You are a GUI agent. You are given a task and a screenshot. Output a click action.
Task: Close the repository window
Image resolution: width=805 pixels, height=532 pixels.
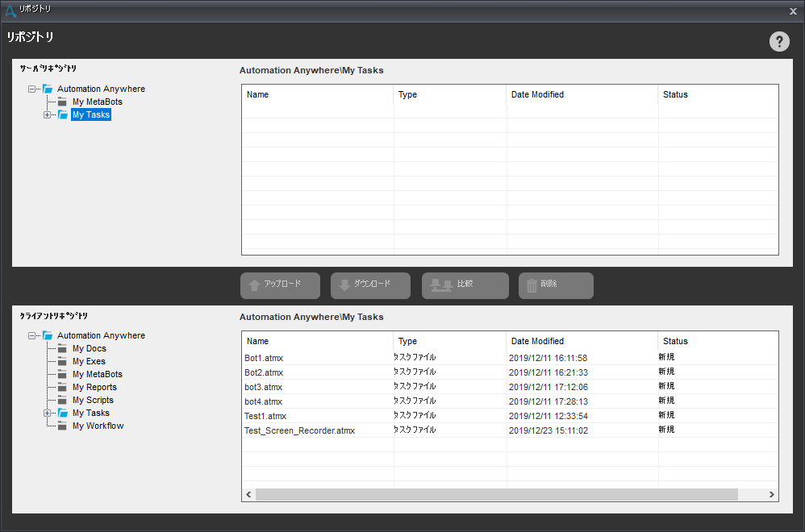click(x=793, y=11)
